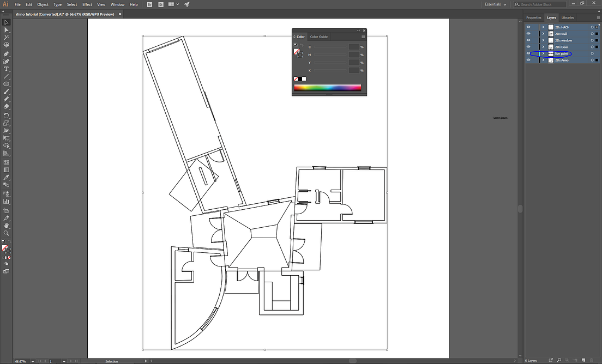Image resolution: width=602 pixels, height=364 pixels.
Task: Select the Perspective Grid tool
Action: pos(6,154)
